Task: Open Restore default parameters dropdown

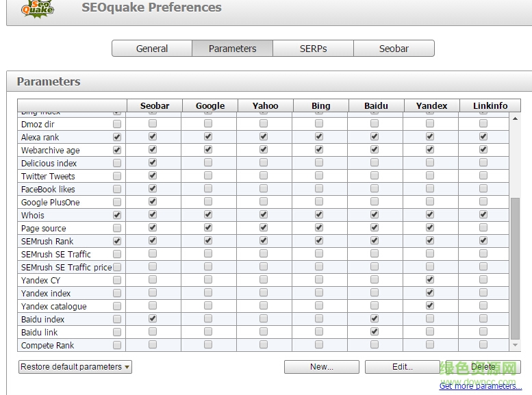Action: tap(75, 367)
